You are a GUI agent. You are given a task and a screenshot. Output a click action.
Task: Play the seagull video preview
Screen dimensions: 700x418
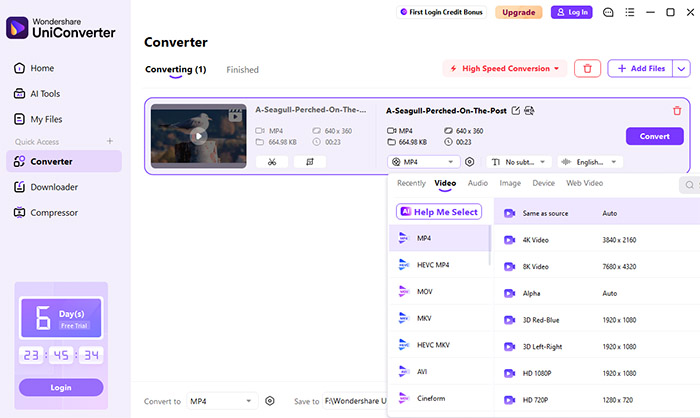coord(198,136)
